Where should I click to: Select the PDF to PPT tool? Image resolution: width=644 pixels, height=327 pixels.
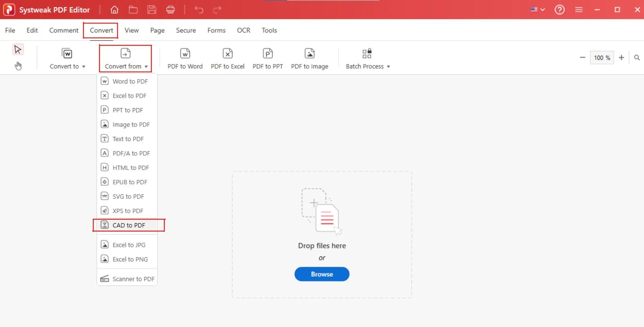268,59
